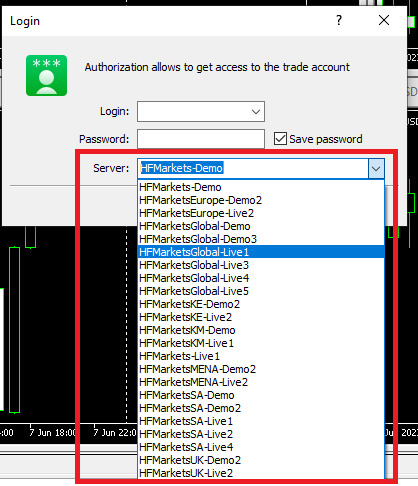This screenshot has height=486, width=418.
Task: Click the Password input field
Action: (201, 139)
